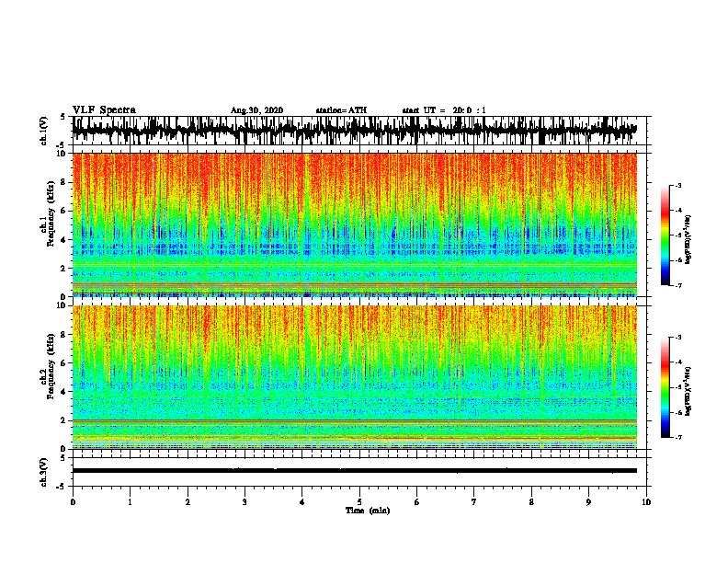Click the "-5" label on ch.2 colorbar
The height and width of the screenshot is (563, 728).
[678, 387]
